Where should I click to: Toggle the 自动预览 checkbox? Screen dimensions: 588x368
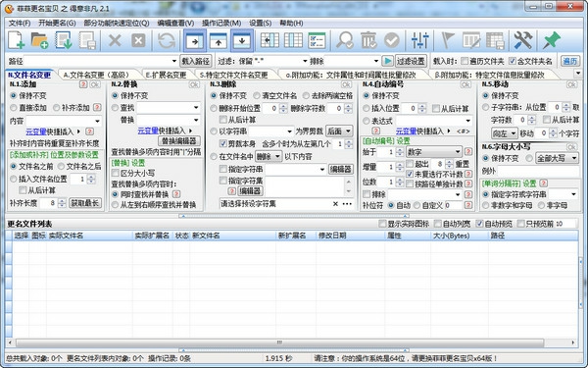point(479,224)
